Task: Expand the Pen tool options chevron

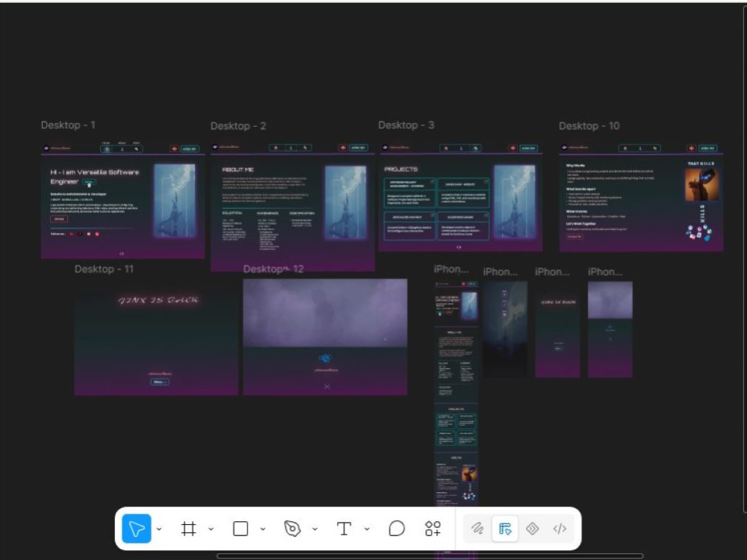Action: [315, 529]
